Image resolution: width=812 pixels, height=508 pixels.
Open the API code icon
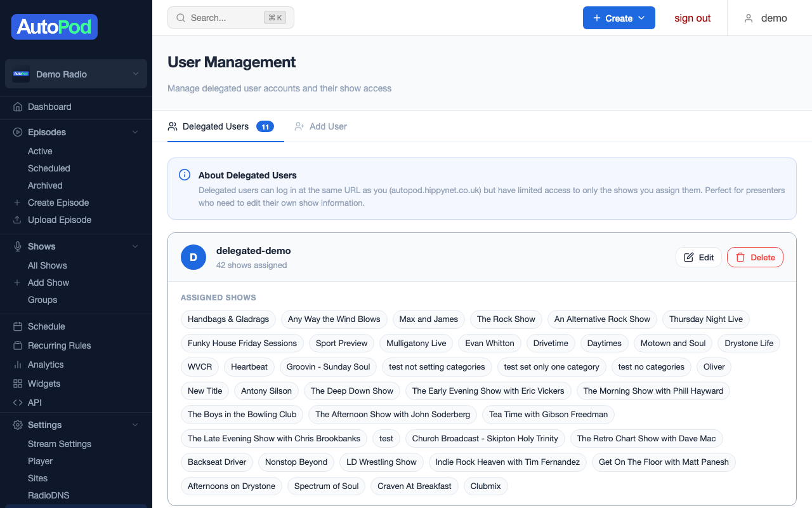click(17, 403)
